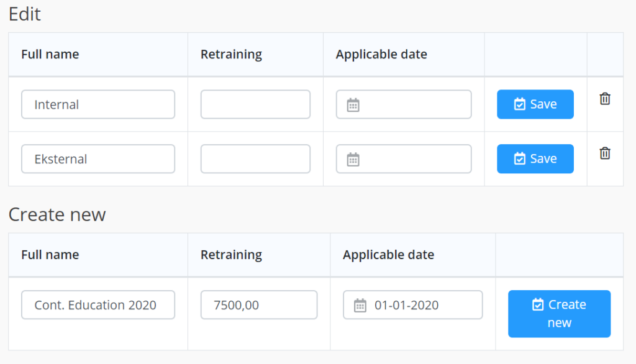Save the Eksternal row
This screenshot has height=364, width=636.
coord(535,158)
